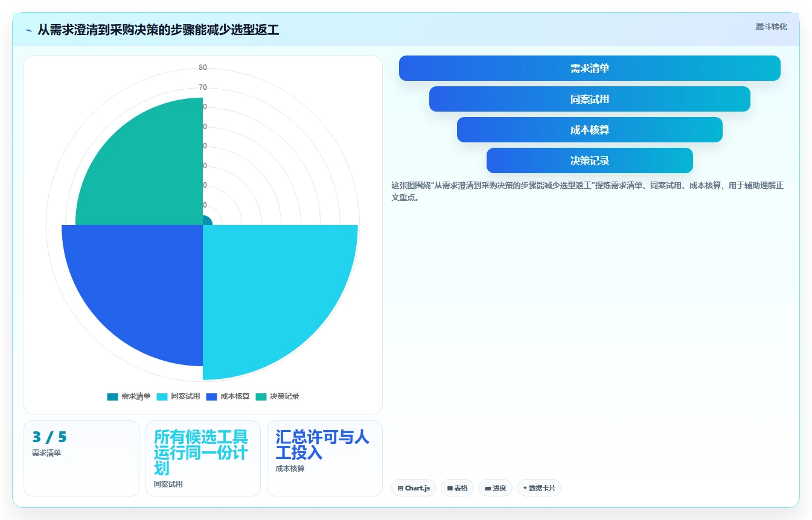This screenshot has width=812, height=520.
Task: Click the 70 axis label on chart
Action: click(x=203, y=87)
